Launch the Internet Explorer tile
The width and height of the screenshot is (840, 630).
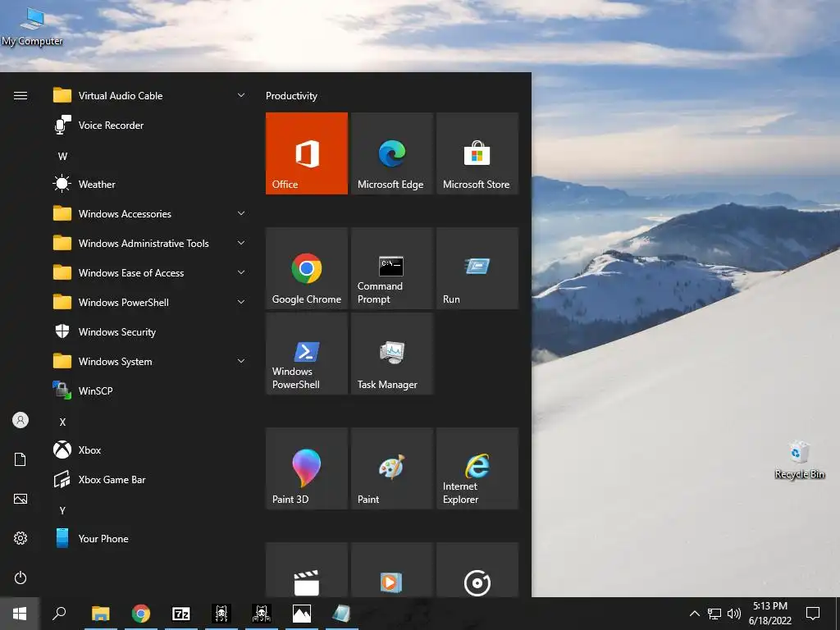(477, 468)
